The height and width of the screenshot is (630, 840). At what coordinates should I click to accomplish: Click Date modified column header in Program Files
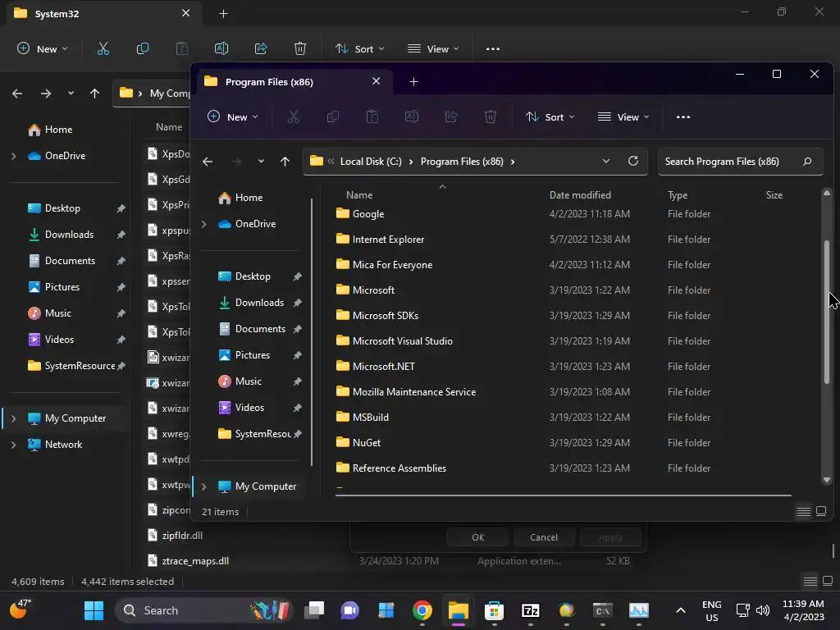[580, 195]
